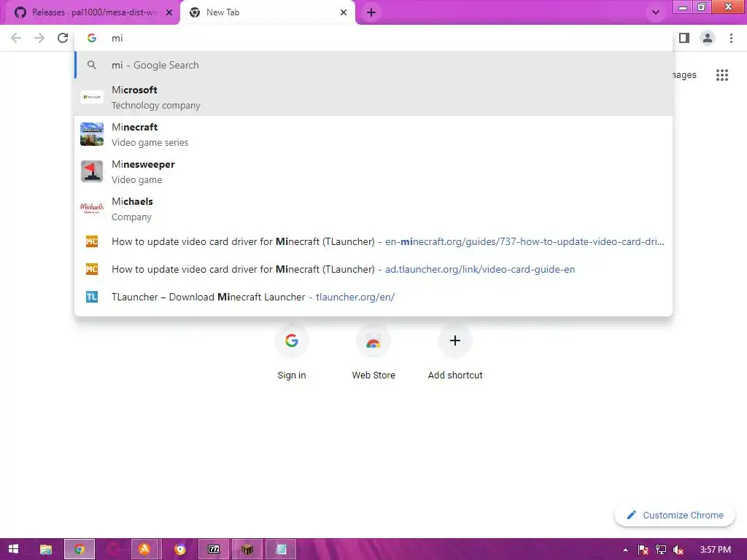The width and height of the screenshot is (747, 560).
Task: Click the Minesweeper flag thumbnail
Action: coord(92,171)
